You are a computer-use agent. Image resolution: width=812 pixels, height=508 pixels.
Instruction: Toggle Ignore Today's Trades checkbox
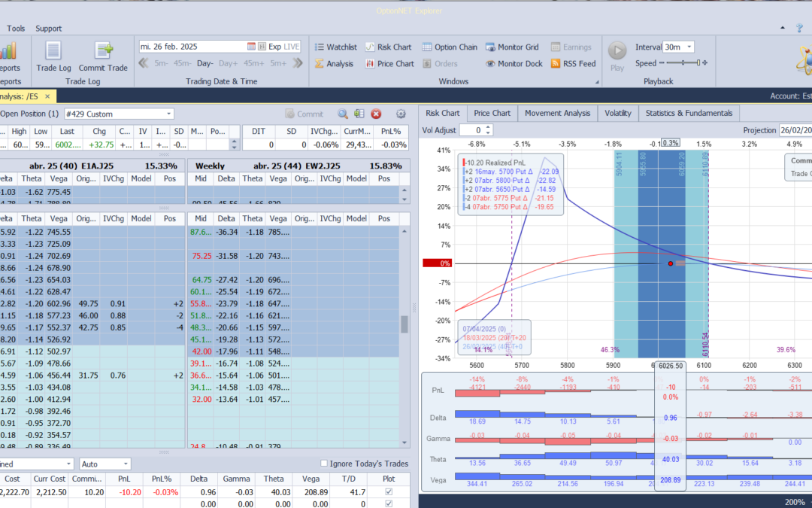(x=323, y=464)
